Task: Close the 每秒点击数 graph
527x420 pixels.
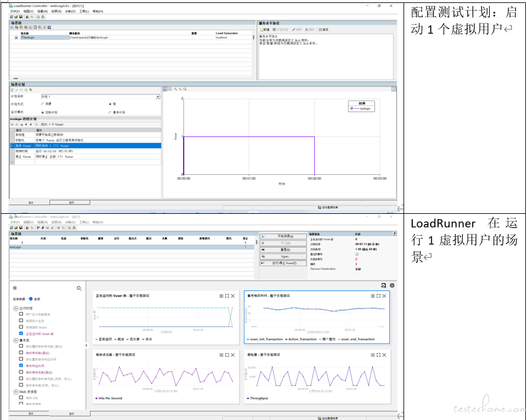Action: 233,355
